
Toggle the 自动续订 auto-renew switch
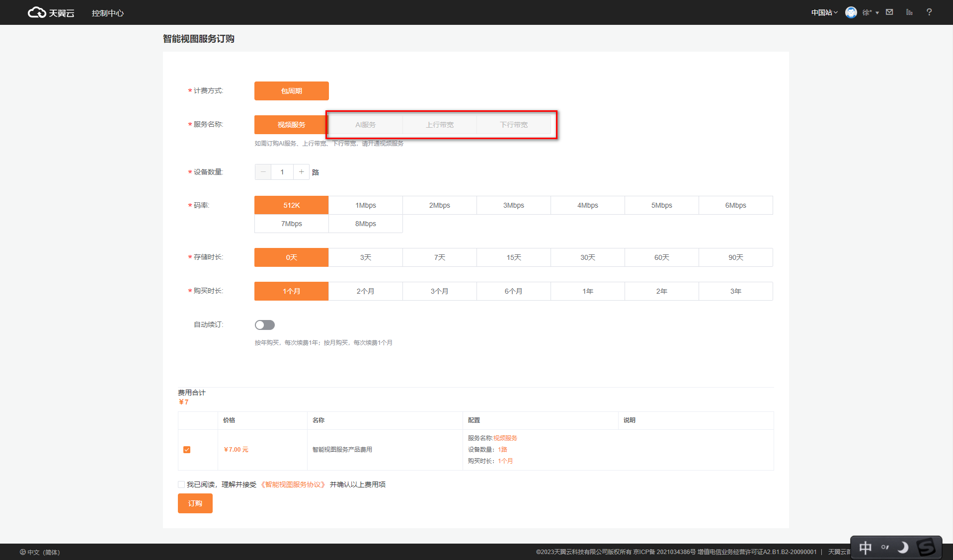264,325
